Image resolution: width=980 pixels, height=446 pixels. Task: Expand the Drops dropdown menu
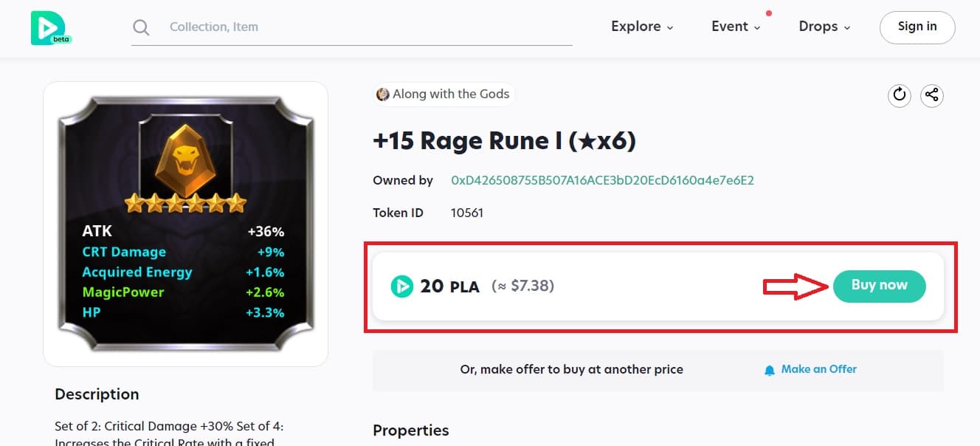click(824, 27)
